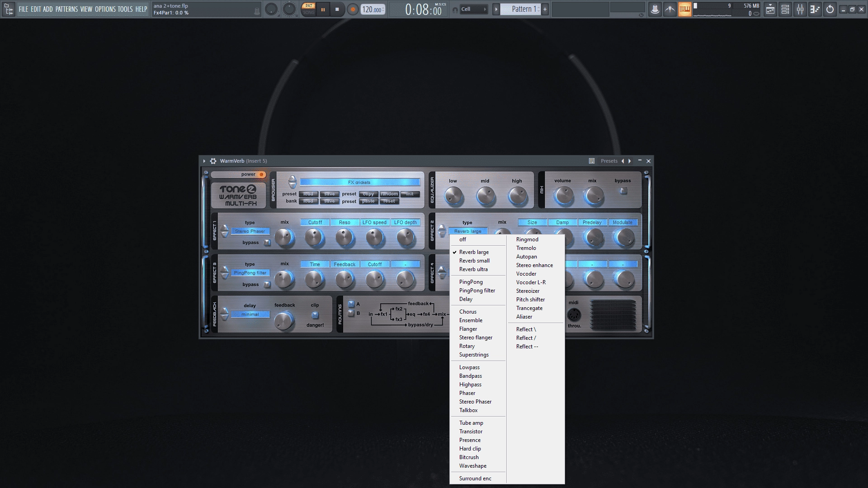
Task: Toggle Effect 3 bypass checkbox
Action: click(267, 285)
